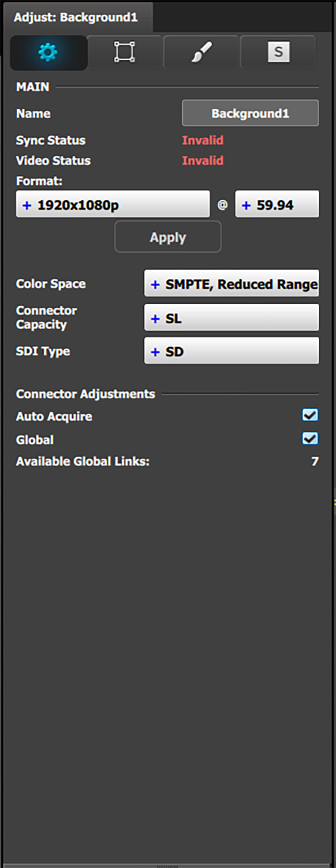Click the plus icon beside SL

click(x=155, y=319)
